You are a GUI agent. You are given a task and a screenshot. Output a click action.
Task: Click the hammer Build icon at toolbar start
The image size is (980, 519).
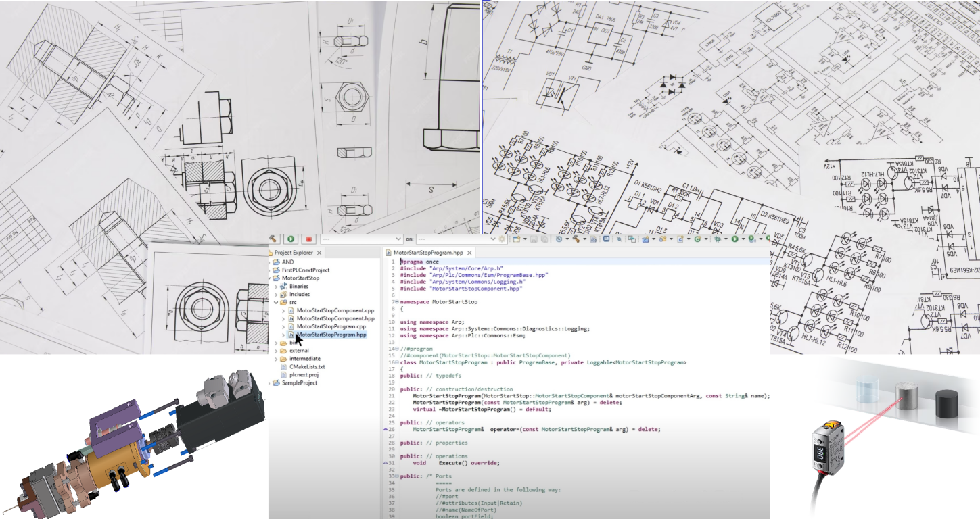(273, 239)
